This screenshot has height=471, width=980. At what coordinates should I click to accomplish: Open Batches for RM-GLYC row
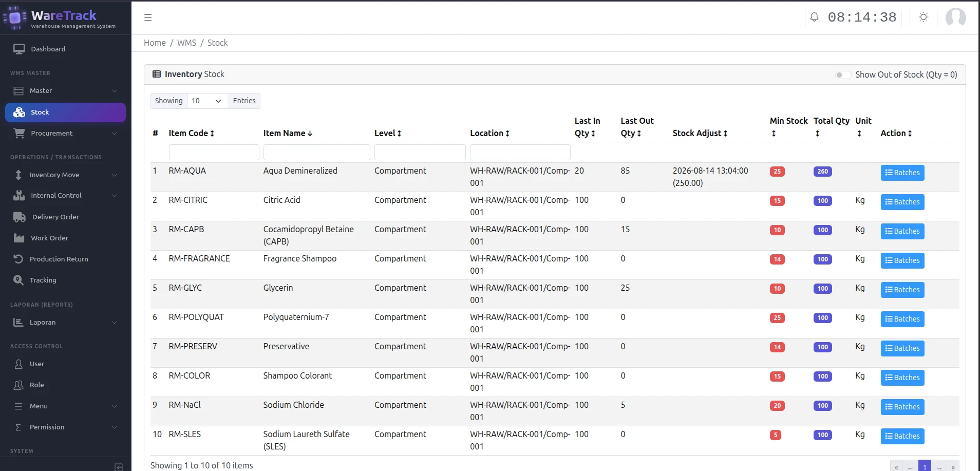902,290
